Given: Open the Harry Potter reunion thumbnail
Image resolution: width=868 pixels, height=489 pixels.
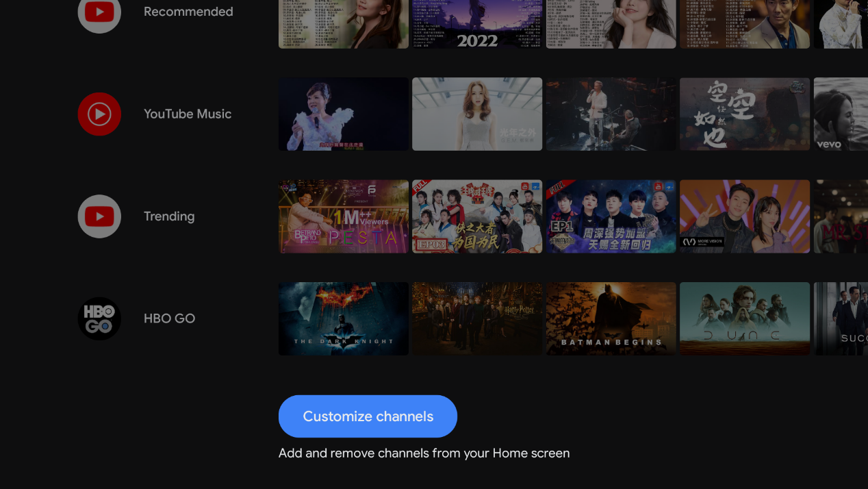Looking at the screenshot, I should 477,318.
